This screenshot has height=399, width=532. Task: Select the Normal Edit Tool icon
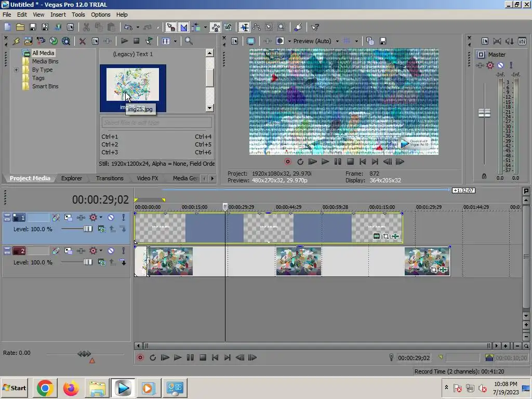[244, 27]
